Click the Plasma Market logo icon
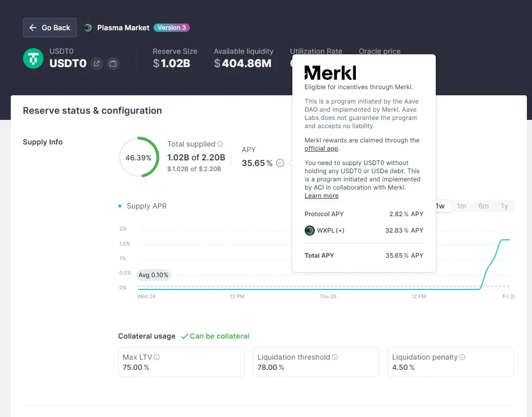532x417 pixels. (88, 28)
